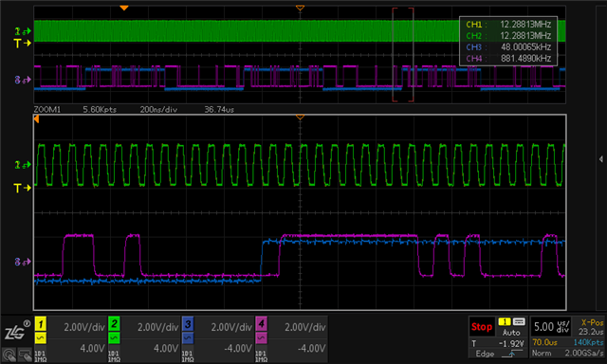Select channel 4 offset -4.00V
Image resolution: width=607 pixels, height=364 pixels.
[312, 348]
